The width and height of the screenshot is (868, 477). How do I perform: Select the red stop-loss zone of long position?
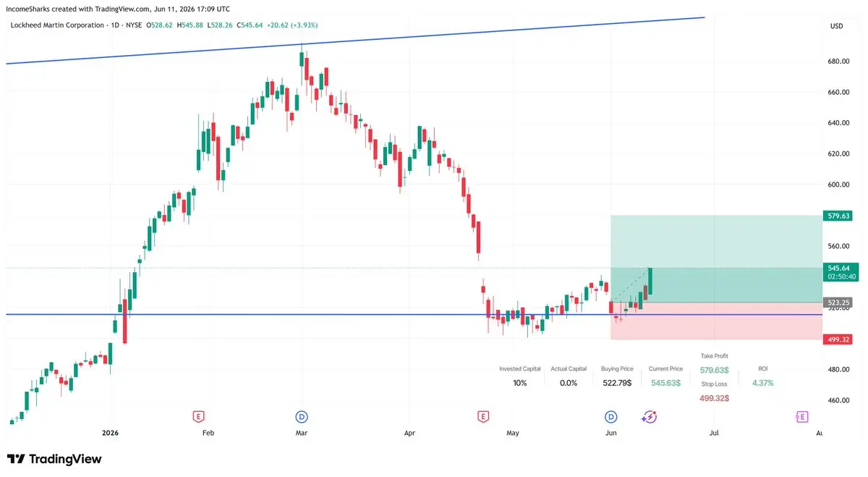coord(716,321)
